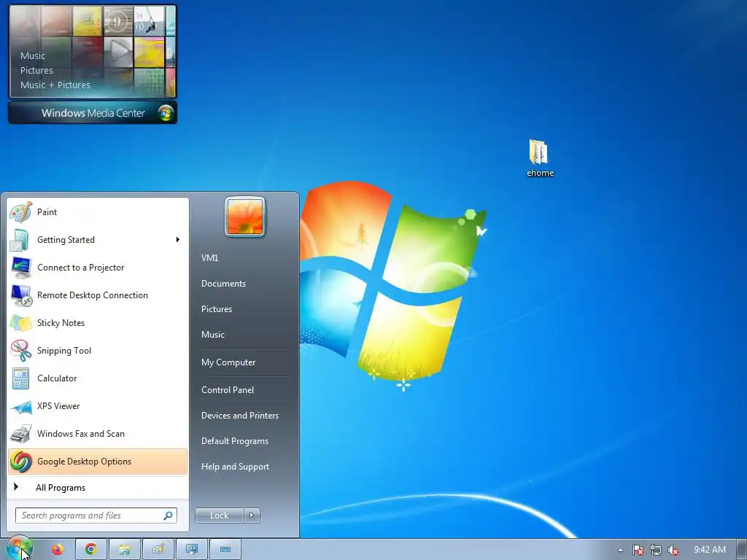Click the Show desktop strip beside the clock
This screenshot has height=560, width=747.
tap(742, 550)
